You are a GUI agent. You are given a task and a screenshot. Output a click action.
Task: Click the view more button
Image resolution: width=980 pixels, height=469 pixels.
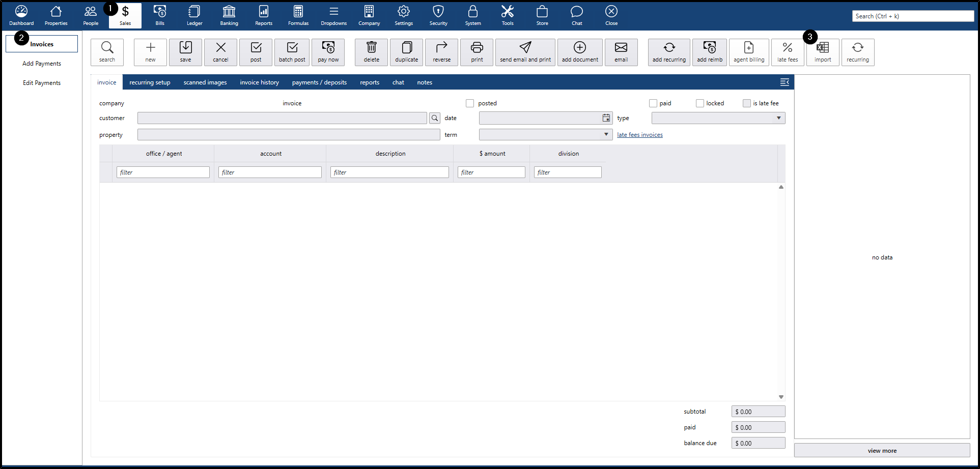[x=882, y=450]
